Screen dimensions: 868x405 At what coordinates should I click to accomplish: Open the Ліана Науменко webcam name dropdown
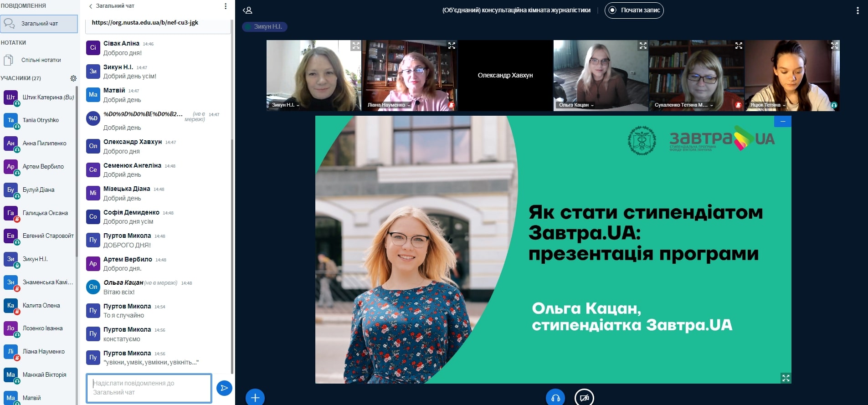(x=389, y=105)
